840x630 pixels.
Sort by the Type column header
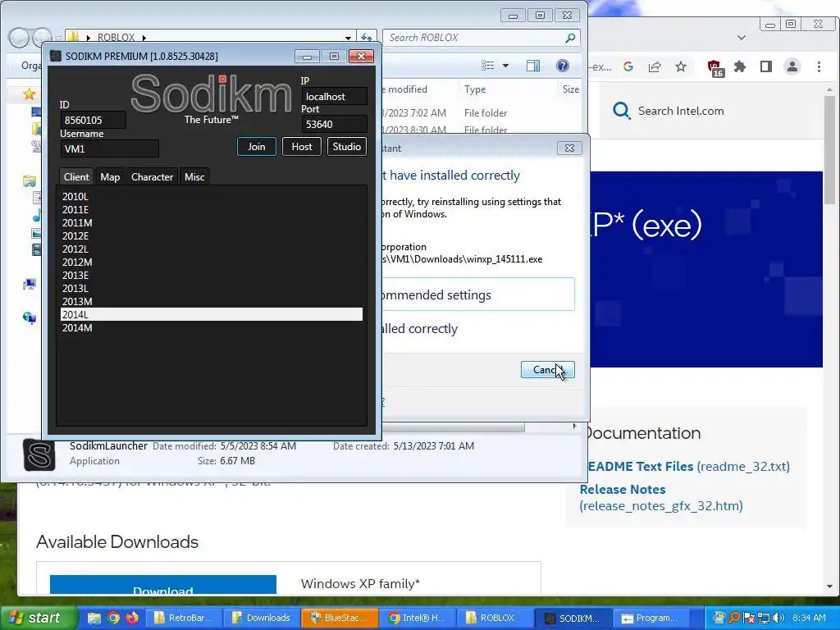click(475, 89)
